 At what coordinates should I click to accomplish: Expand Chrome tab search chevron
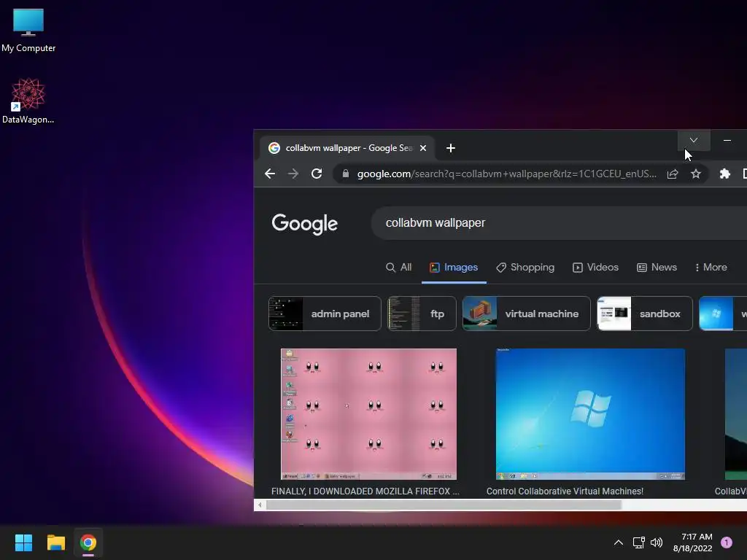(694, 140)
